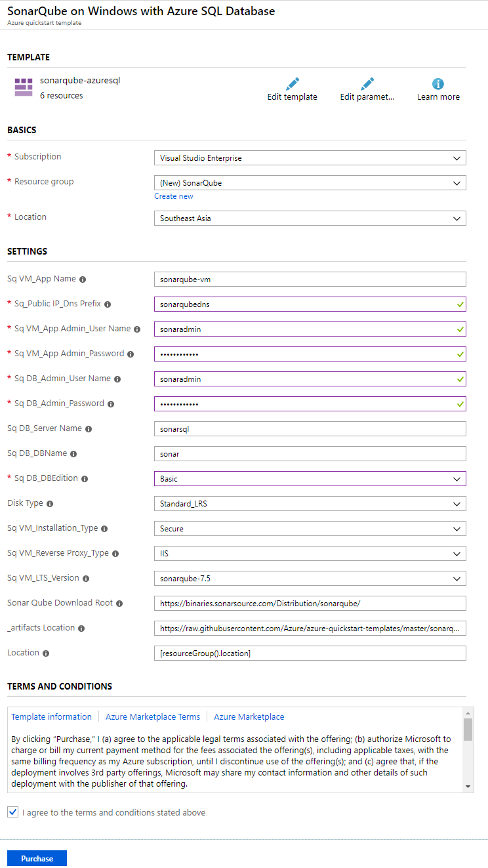Show info for Disk Type
Viewport: 488px width, 868px height.
click(x=50, y=504)
